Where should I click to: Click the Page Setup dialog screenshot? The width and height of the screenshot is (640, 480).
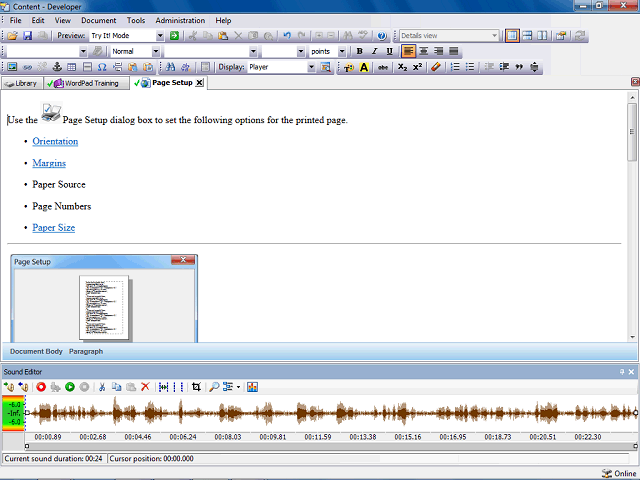point(104,298)
